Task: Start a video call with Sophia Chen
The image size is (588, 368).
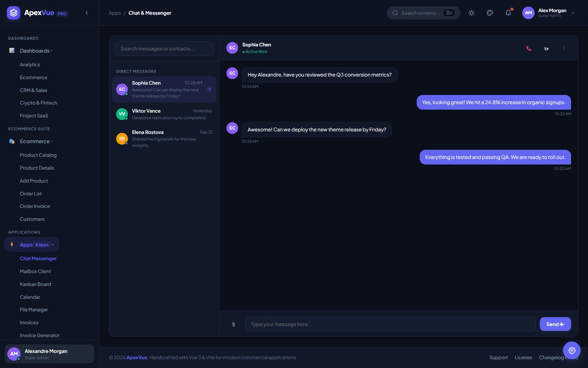Action: click(546, 48)
